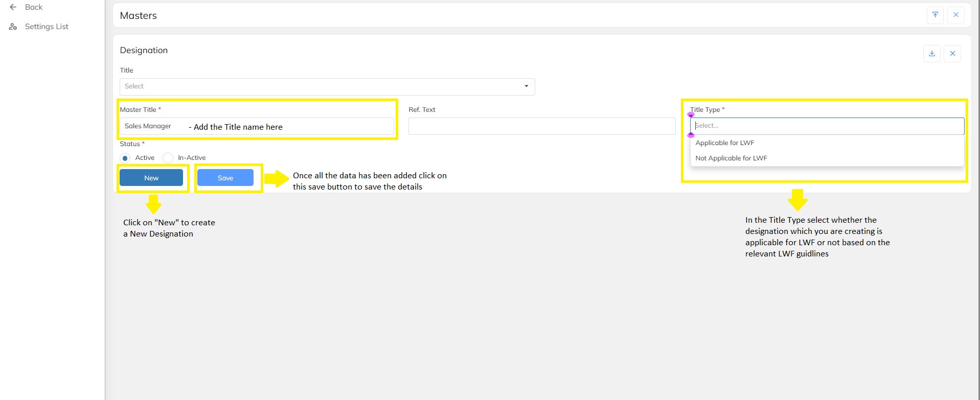Select the Active status radio button

pyautogui.click(x=125, y=158)
